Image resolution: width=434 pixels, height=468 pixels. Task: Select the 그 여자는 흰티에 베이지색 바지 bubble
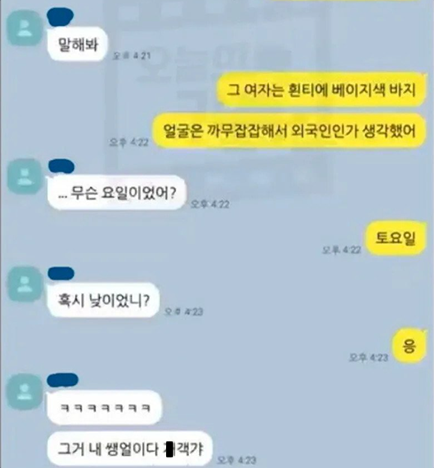click(321, 90)
